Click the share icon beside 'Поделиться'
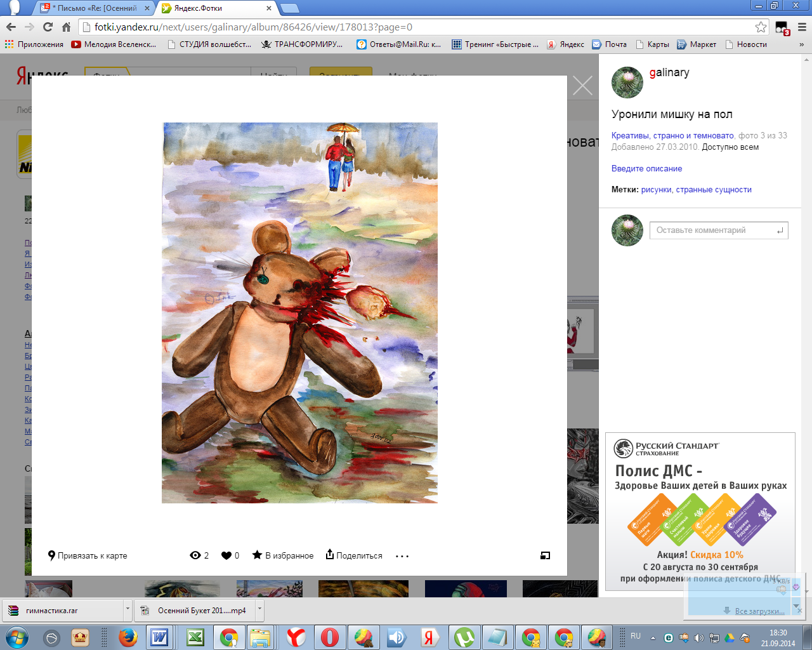The height and width of the screenshot is (650, 812). click(x=330, y=554)
